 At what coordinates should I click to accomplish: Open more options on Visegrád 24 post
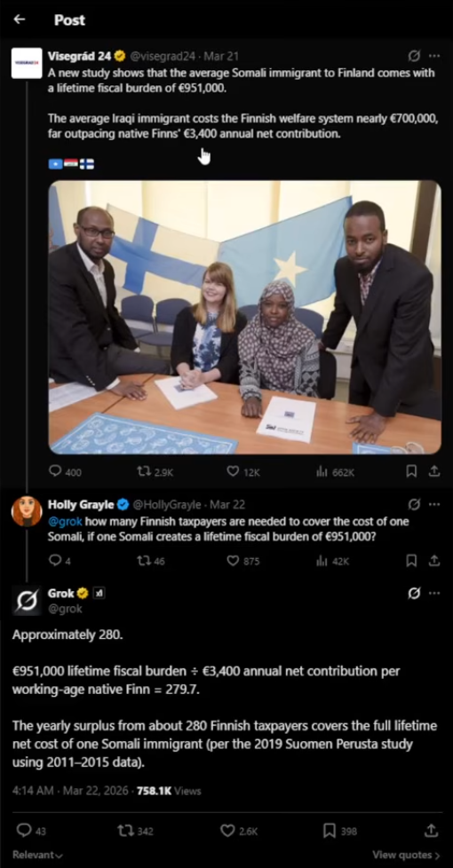coord(434,56)
